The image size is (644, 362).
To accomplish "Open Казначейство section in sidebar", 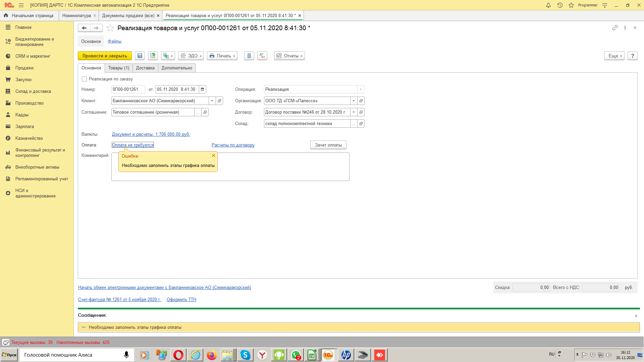I will 29,138.
